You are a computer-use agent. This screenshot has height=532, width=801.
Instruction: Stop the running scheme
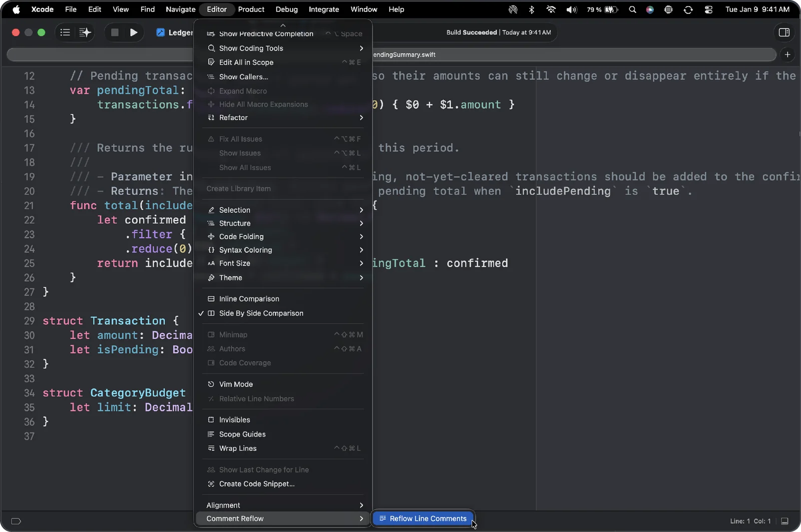coord(115,33)
